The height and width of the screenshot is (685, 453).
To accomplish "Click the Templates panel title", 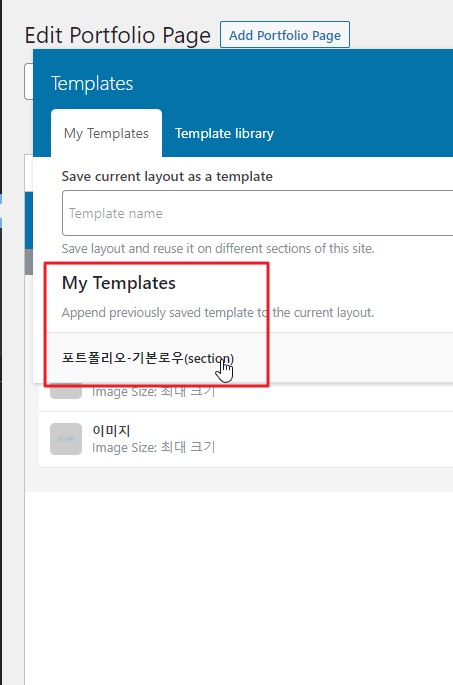I will (x=92, y=83).
